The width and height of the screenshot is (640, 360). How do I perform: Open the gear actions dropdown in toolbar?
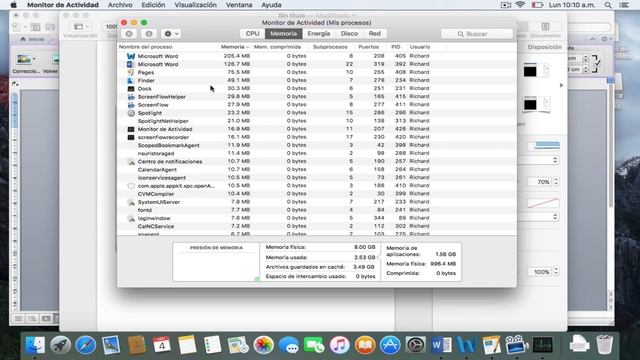pos(171,34)
